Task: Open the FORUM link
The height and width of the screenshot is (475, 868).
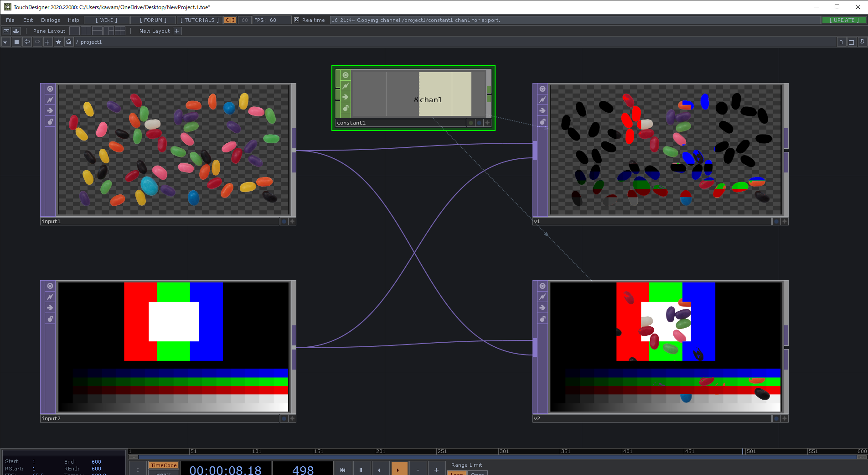Action: [153, 20]
